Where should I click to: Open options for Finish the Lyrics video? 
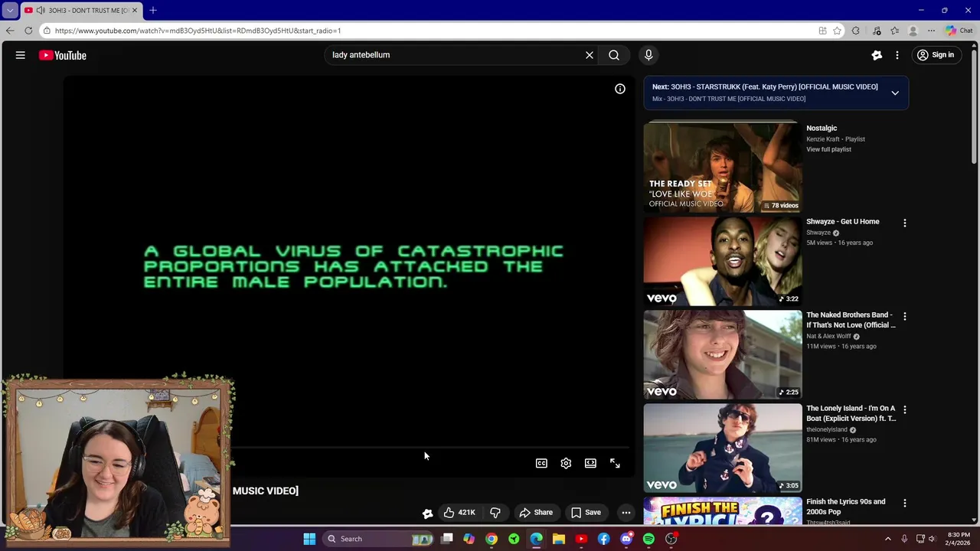click(x=905, y=503)
